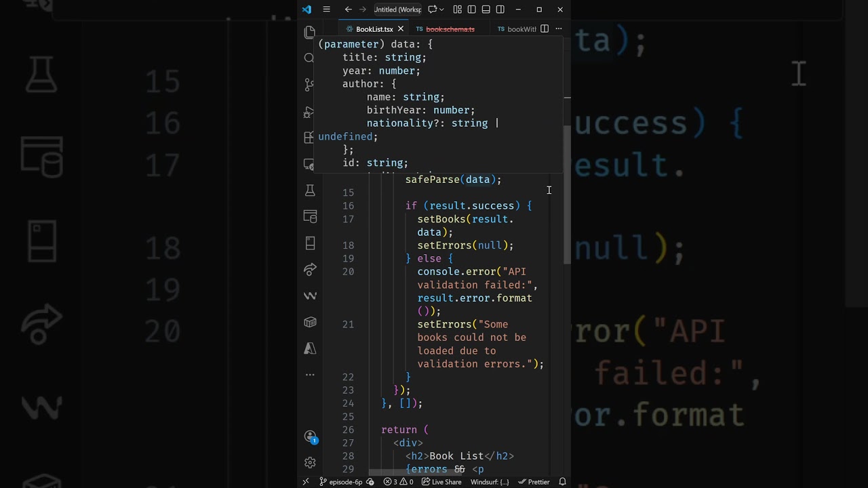The width and height of the screenshot is (868, 488).
Task: Open the Manage gear settings menu
Action: coord(310,462)
